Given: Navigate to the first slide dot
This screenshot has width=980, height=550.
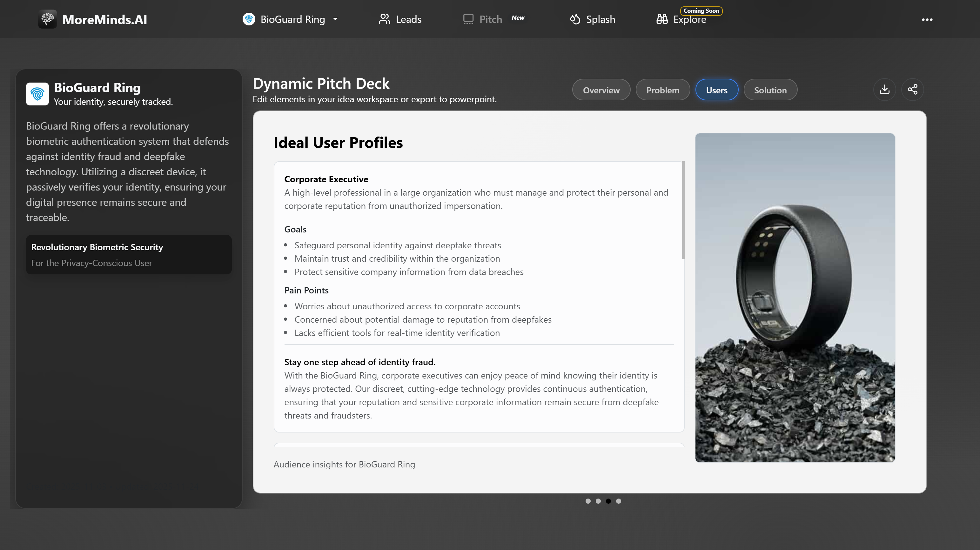Looking at the screenshot, I should [x=588, y=501].
